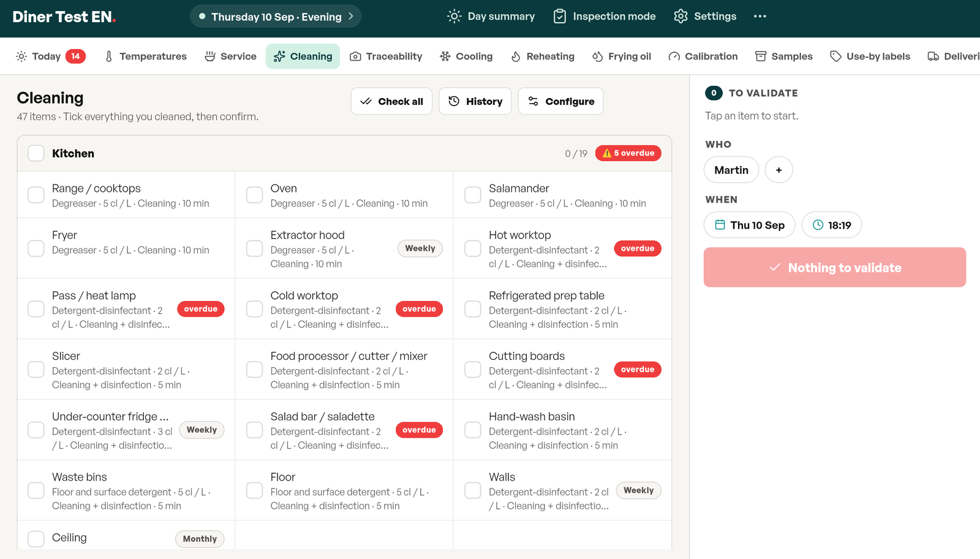
Task: Click the Service dish icon
Action: coord(210,56)
